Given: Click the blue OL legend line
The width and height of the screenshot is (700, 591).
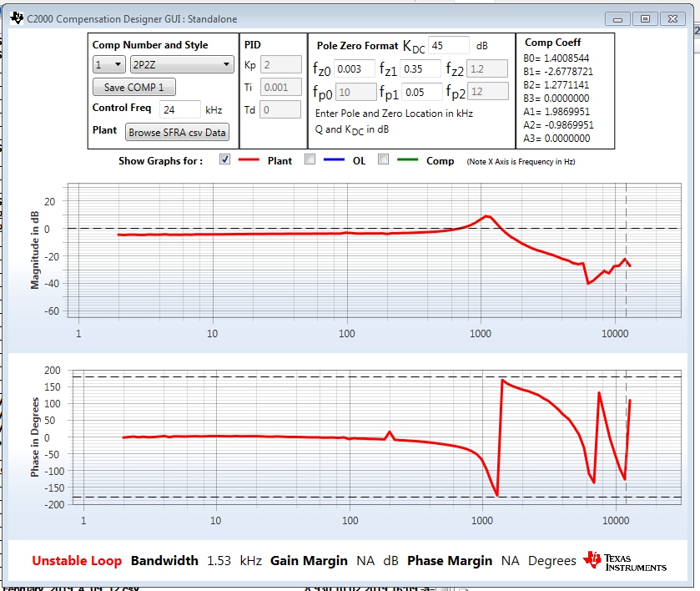Looking at the screenshot, I should click(335, 160).
